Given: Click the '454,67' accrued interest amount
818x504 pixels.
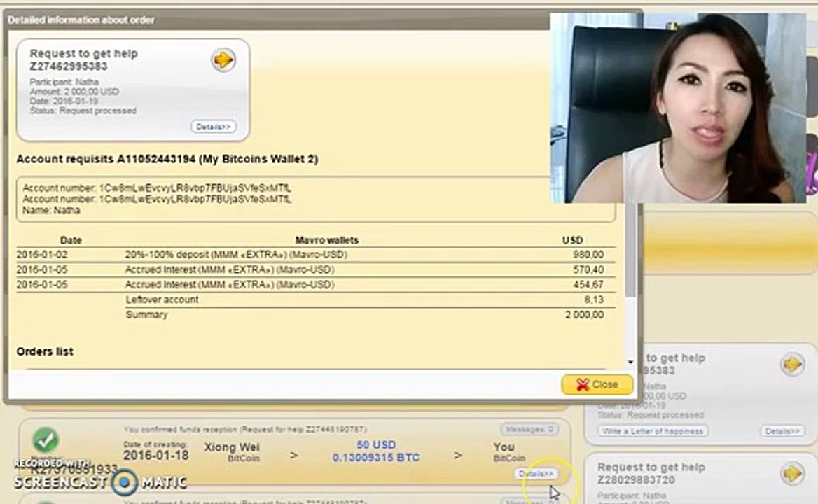Looking at the screenshot, I should [x=588, y=285].
